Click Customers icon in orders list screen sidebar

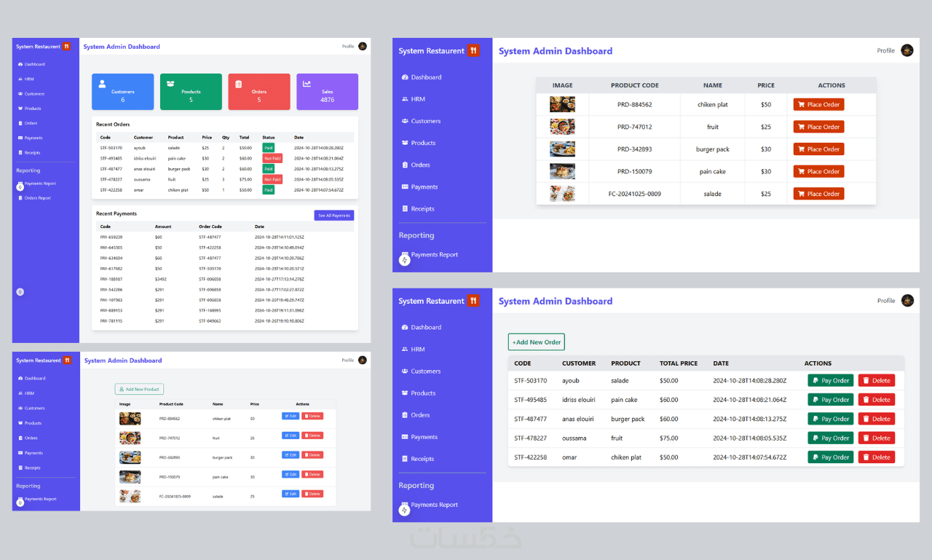(x=405, y=371)
